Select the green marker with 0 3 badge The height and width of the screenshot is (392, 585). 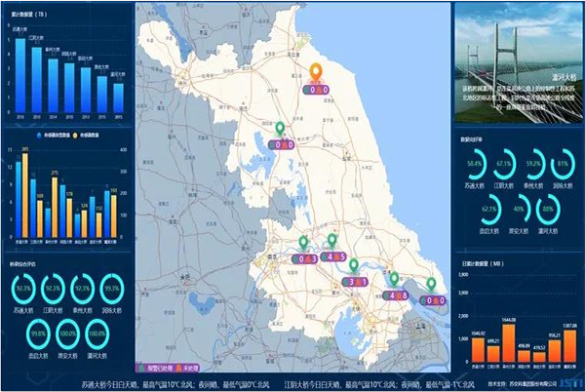pyautogui.click(x=302, y=243)
